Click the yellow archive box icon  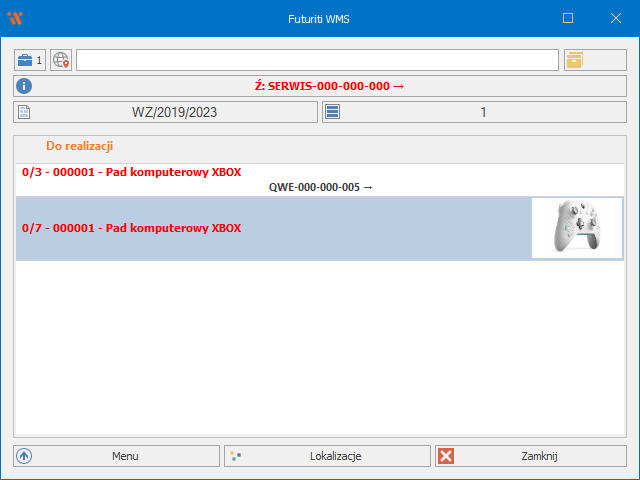click(x=574, y=60)
